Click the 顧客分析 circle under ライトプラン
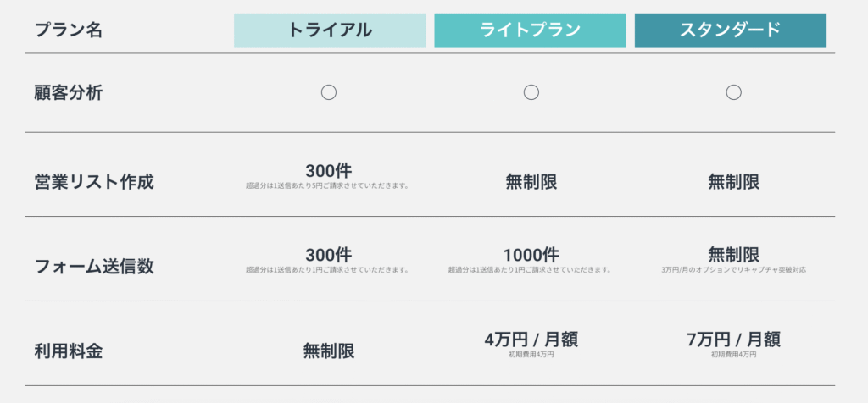This screenshot has width=868, height=403. pos(531,92)
